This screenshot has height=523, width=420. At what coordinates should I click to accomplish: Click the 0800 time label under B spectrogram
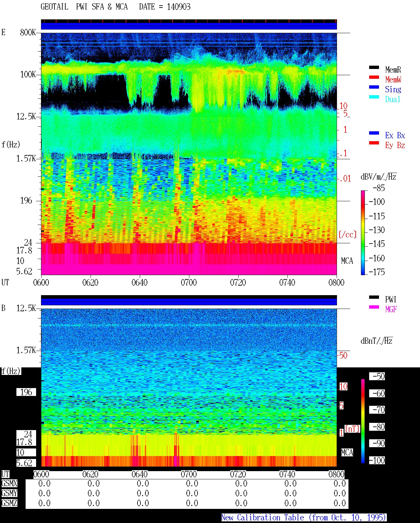(336, 474)
